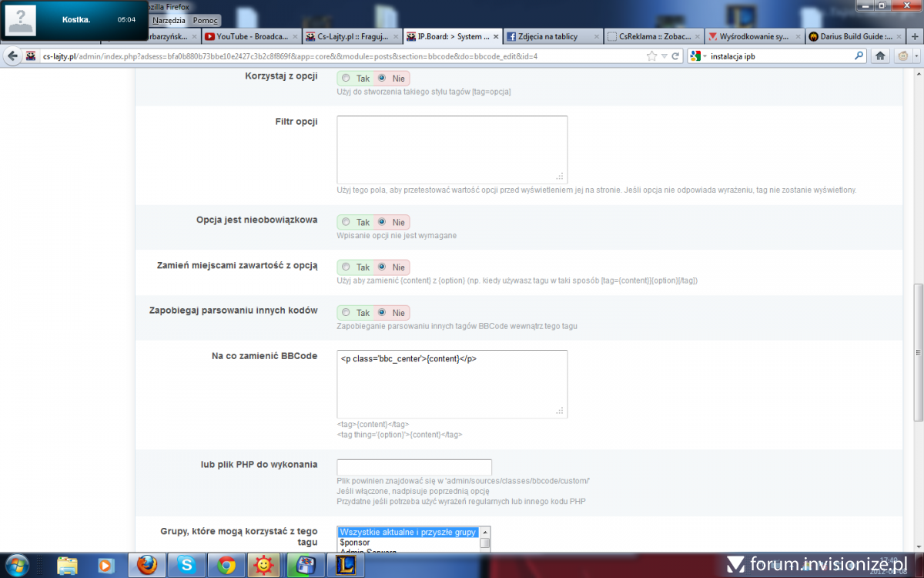This screenshot has height=578, width=924.
Task: Launch Chrome from the taskbar
Action: coord(226,565)
